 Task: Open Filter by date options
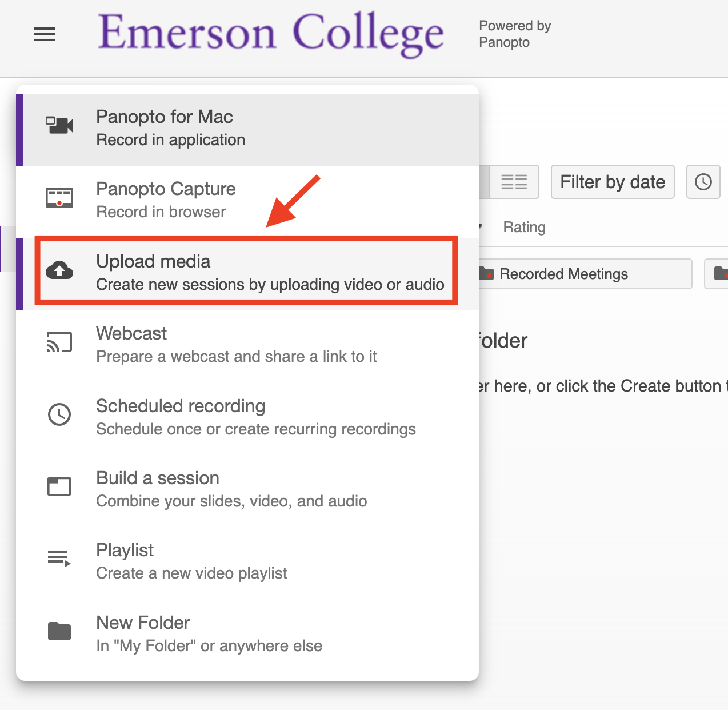(x=613, y=182)
